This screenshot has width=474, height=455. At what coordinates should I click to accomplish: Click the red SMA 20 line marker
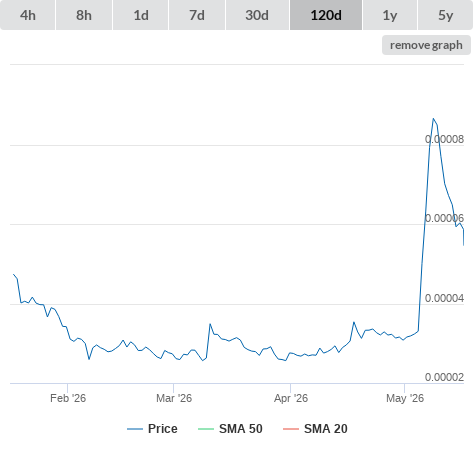291,429
